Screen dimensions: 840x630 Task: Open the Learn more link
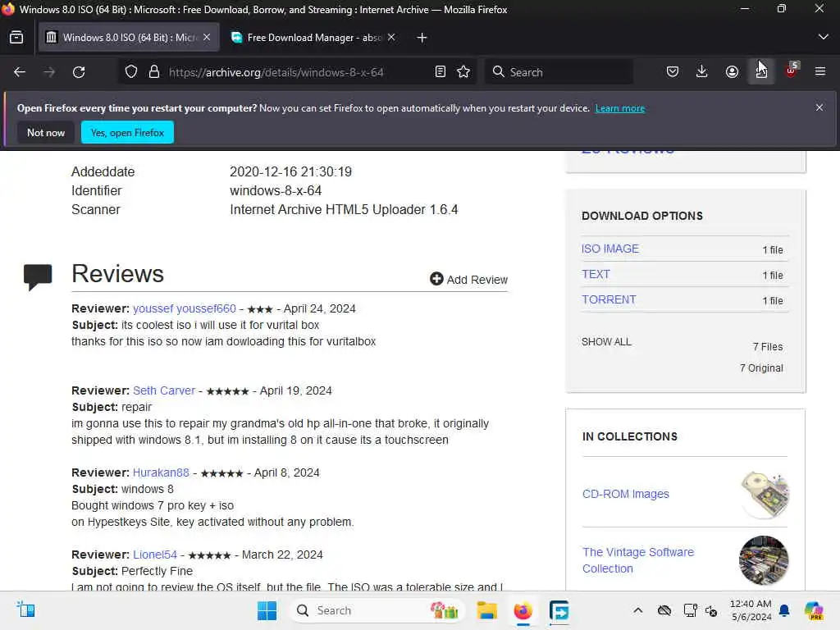[620, 108]
